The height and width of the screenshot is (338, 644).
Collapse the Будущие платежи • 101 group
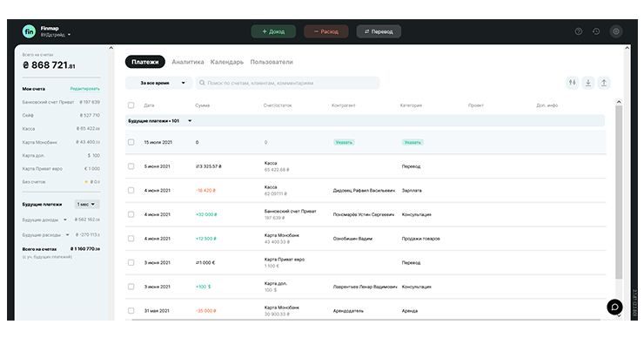[190, 121]
